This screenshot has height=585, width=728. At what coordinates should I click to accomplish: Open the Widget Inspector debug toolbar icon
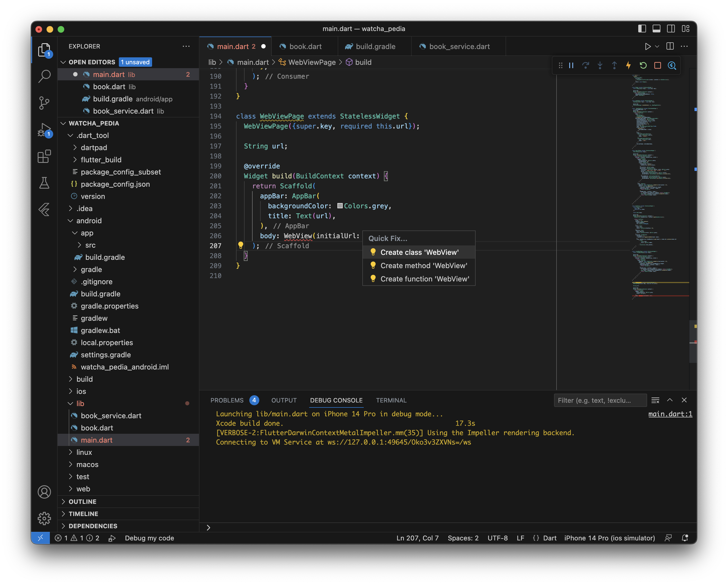(672, 65)
